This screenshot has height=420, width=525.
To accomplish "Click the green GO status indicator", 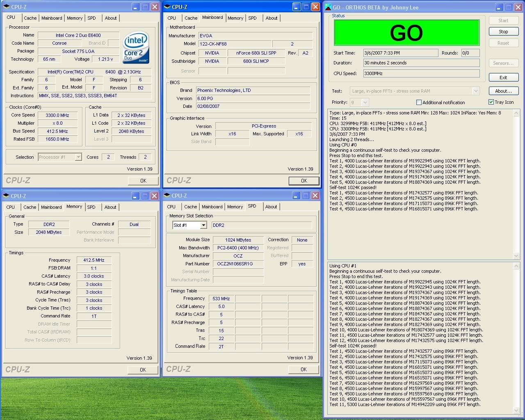I will click(x=406, y=33).
